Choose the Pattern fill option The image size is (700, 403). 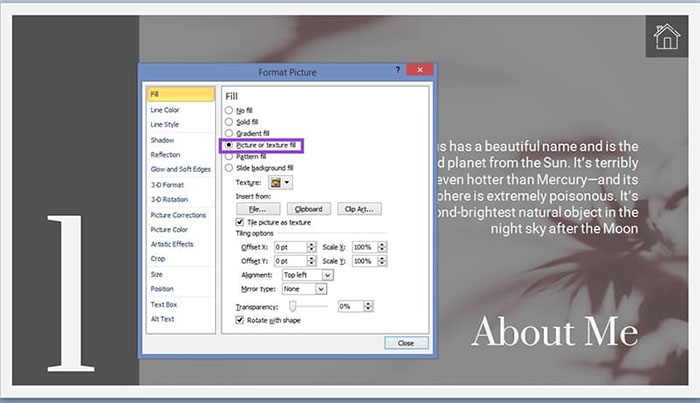[229, 157]
